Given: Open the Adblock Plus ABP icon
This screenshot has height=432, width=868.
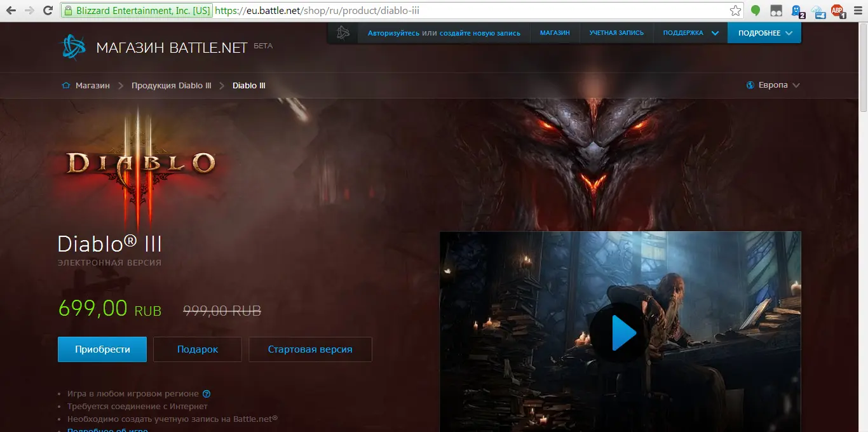Looking at the screenshot, I should [x=838, y=11].
